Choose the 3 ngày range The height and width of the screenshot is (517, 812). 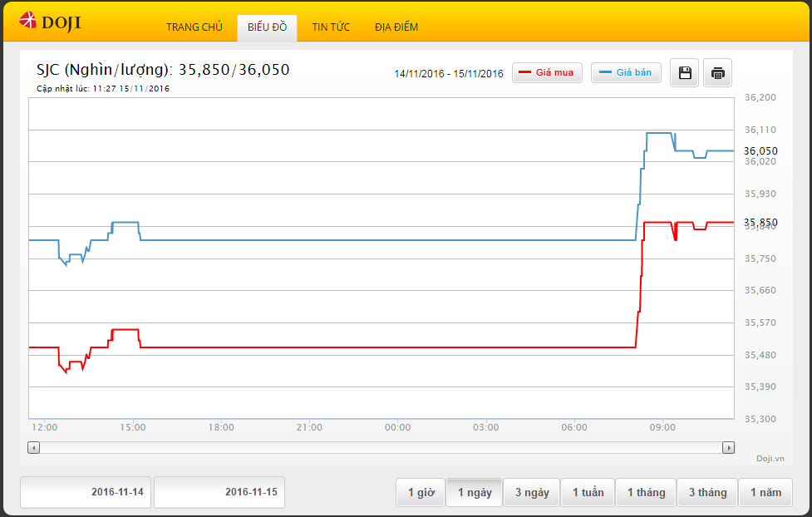click(x=532, y=492)
